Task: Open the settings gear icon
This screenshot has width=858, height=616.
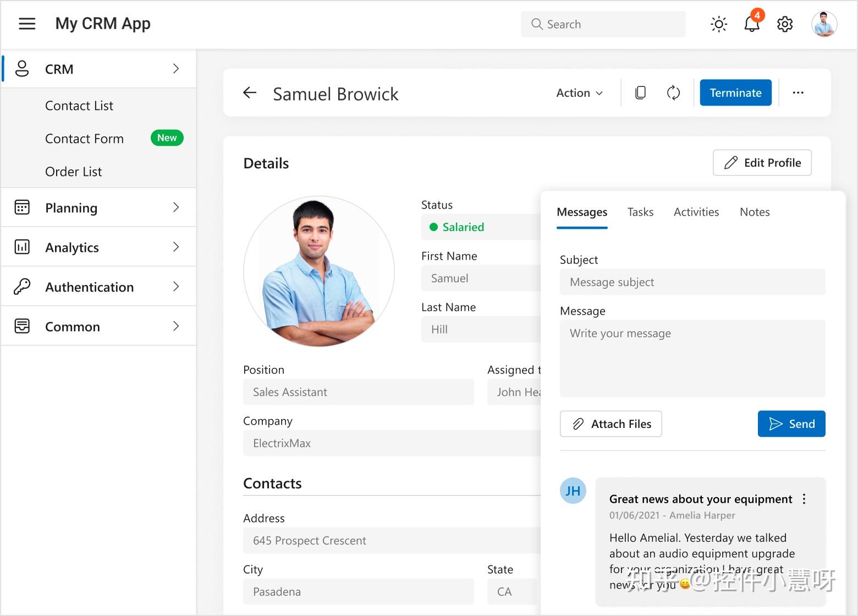Action: tap(785, 24)
